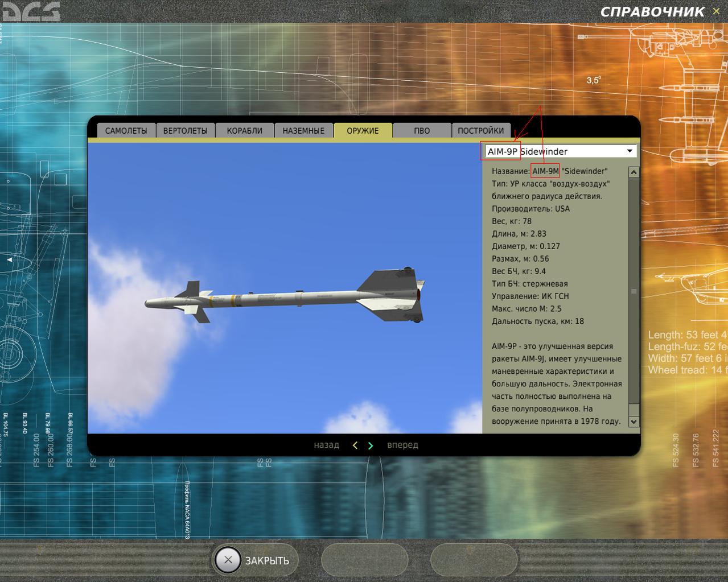The image size is (728, 582).
Task: Click the text 'Управление: ИК ГСН'
Action: [530, 296]
